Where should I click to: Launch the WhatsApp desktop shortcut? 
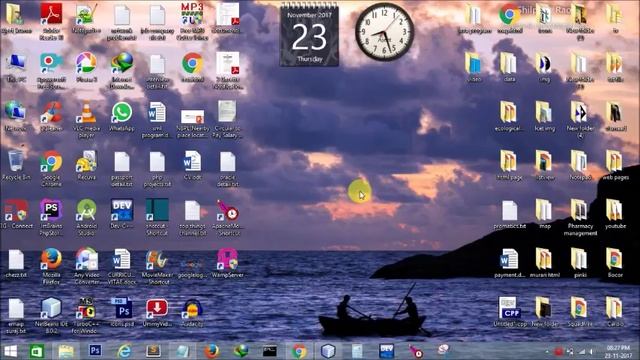click(x=122, y=116)
